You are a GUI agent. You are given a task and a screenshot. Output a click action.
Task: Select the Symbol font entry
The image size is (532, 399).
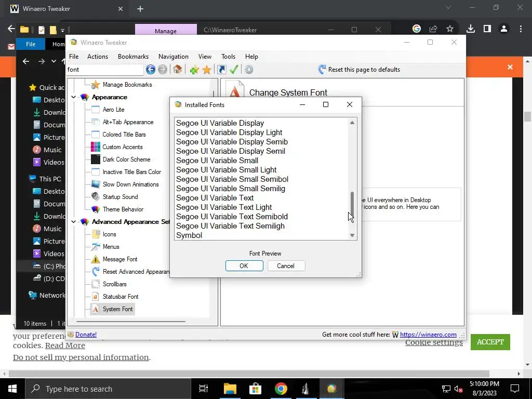(189, 235)
